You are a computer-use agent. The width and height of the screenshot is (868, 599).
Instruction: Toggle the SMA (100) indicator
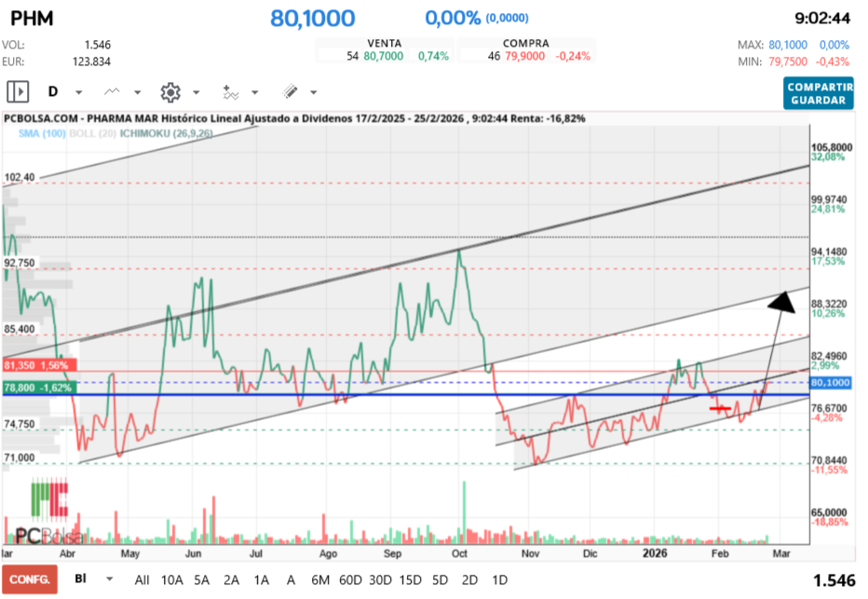click(x=38, y=134)
